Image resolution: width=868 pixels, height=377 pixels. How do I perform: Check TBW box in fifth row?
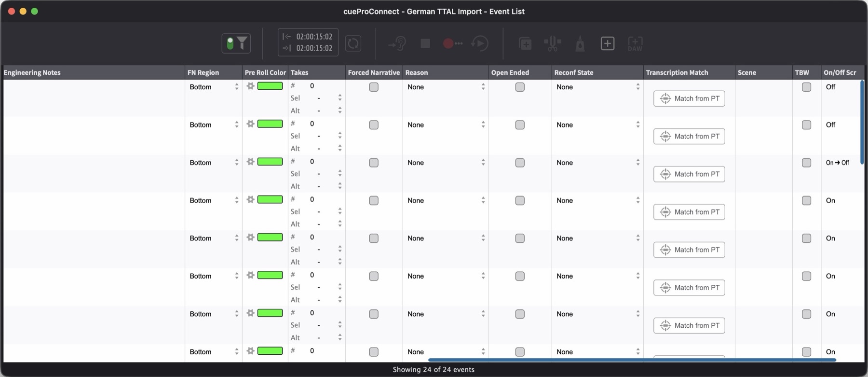tap(806, 238)
